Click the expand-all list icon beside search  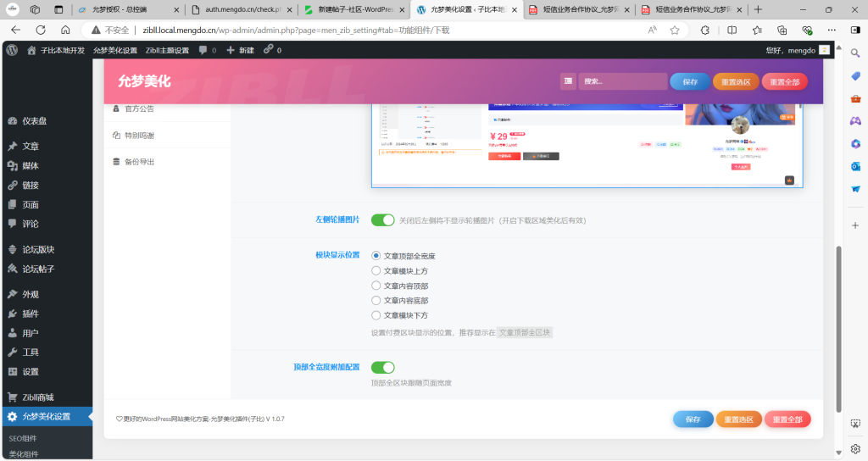[568, 81]
